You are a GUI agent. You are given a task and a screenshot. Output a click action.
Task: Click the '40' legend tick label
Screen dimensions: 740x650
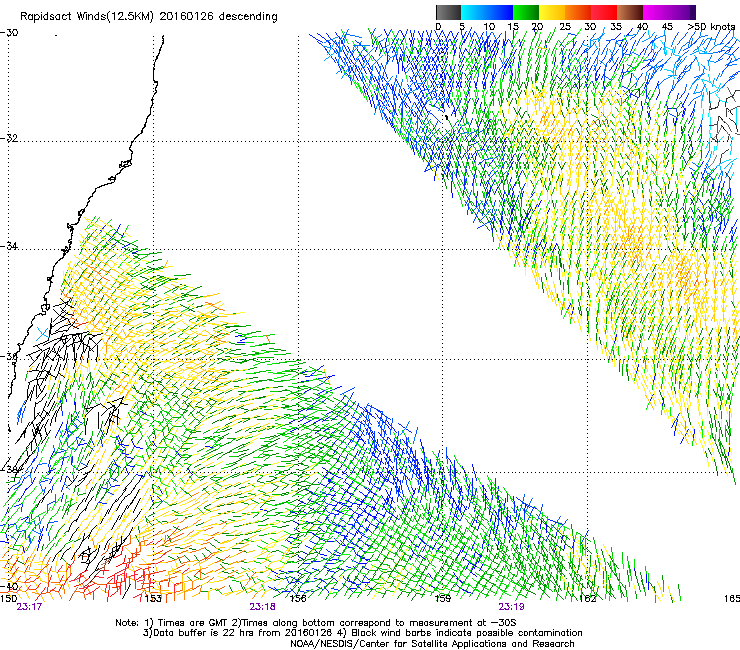point(642,26)
